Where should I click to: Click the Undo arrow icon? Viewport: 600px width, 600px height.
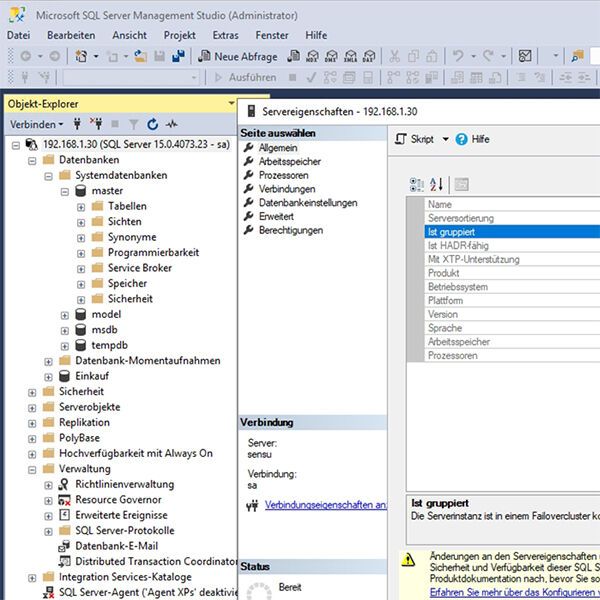coord(458,56)
